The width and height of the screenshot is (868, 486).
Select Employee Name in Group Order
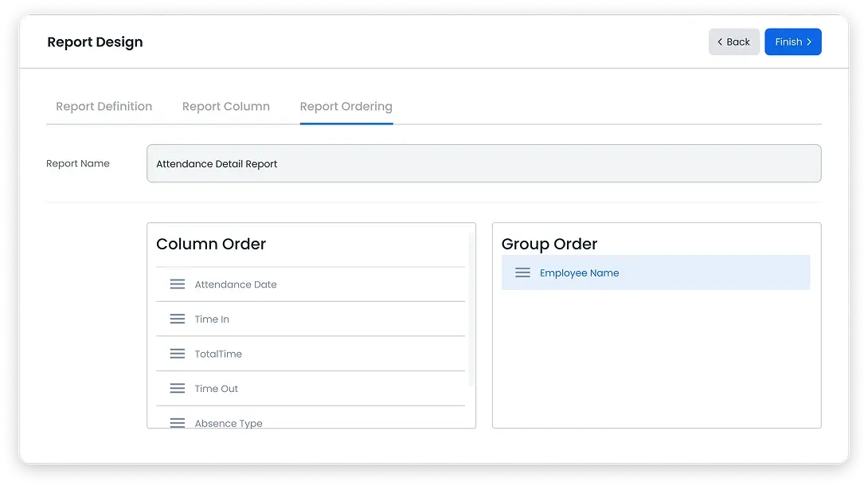coord(655,273)
